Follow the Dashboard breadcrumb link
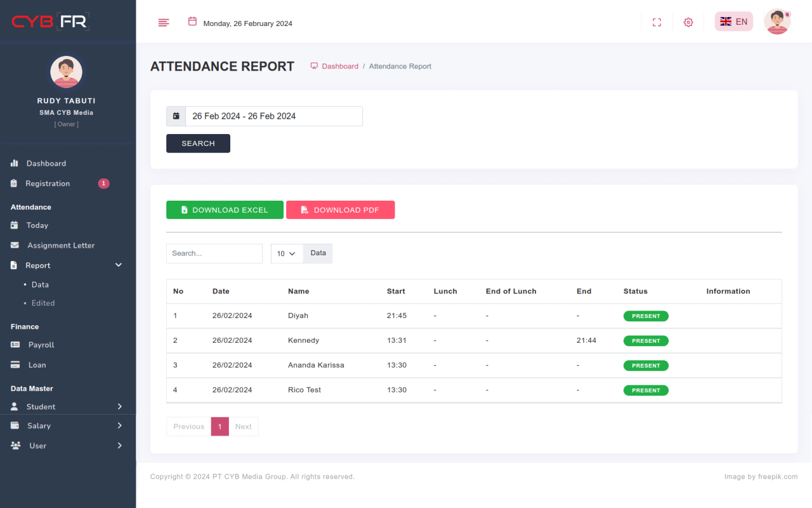The width and height of the screenshot is (812, 508). click(339, 66)
